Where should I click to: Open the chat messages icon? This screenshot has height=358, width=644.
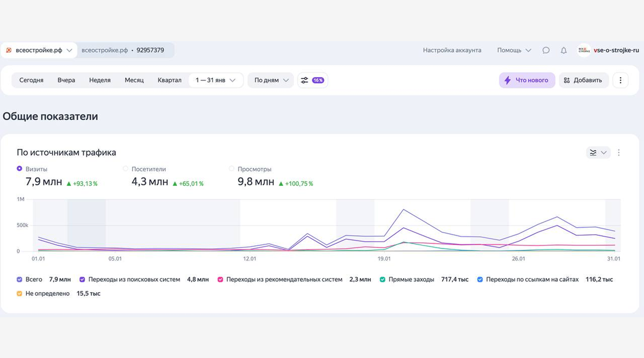(546, 50)
